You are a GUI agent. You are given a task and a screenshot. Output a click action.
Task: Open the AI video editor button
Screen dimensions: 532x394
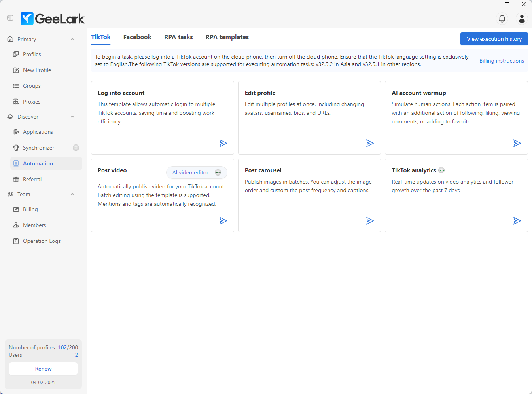(197, 172)
